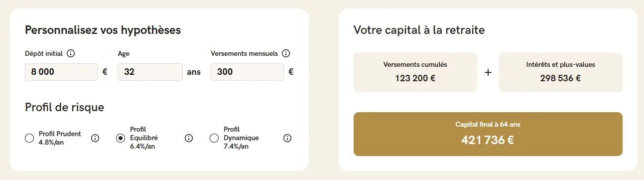Choose the Profil Dynamique radio button
Viewport: 644px width, 180px height.
pyautogui.click(x=215, y=138)
